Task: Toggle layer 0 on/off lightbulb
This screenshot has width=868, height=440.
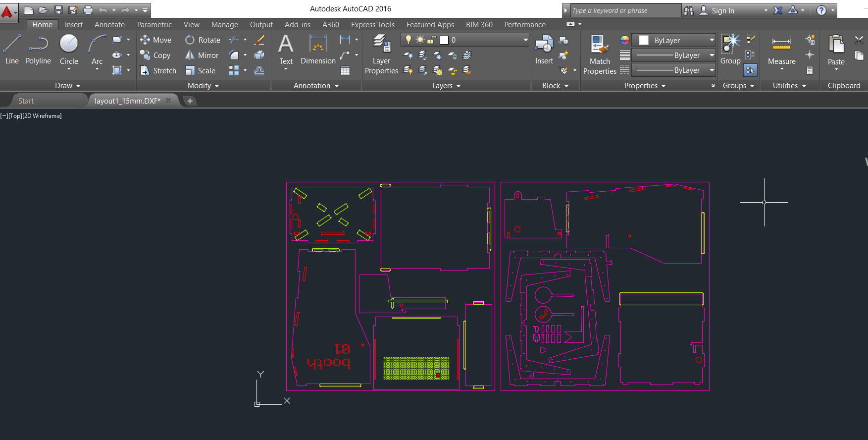Action: (x=408, y=40)
